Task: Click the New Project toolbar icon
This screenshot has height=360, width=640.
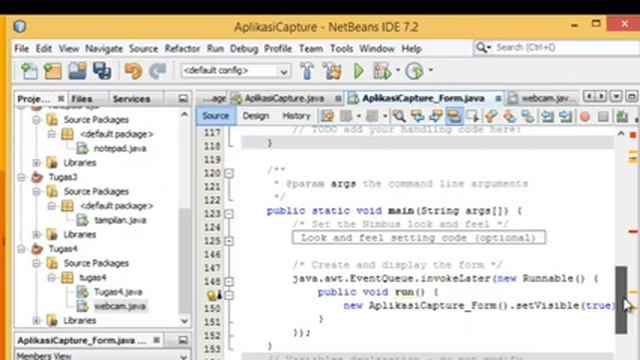Action: 53,71
